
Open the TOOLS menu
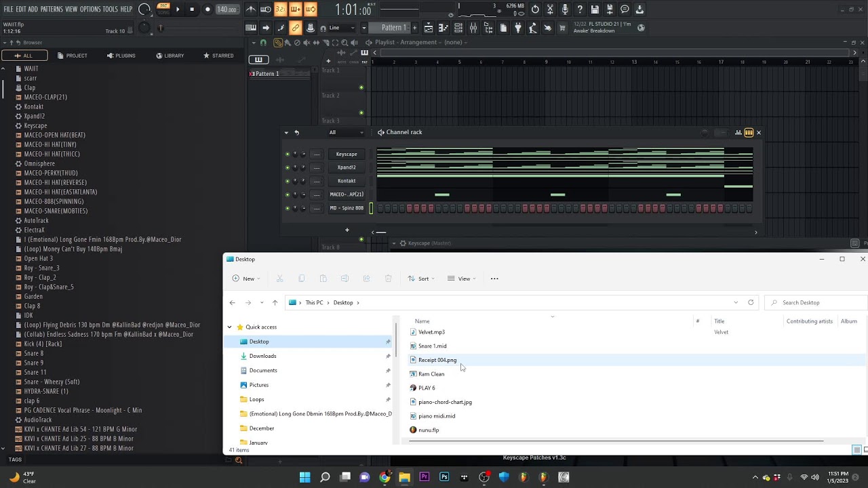111,9
